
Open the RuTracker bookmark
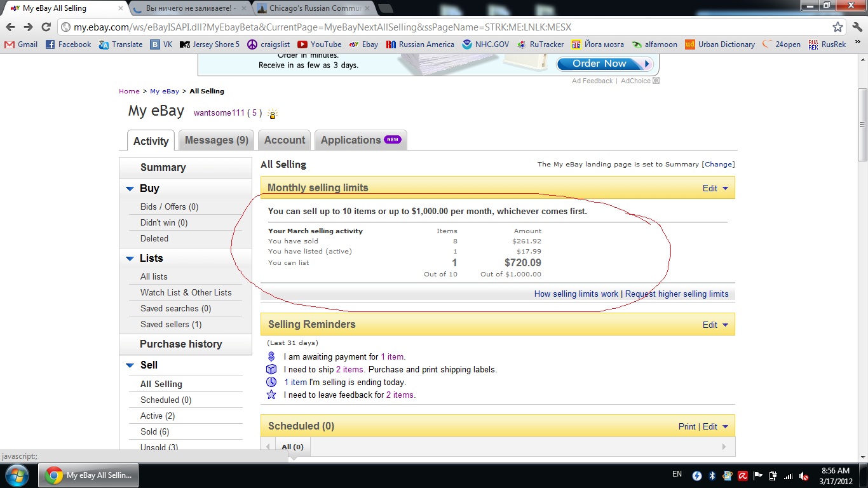click(540, 44)
